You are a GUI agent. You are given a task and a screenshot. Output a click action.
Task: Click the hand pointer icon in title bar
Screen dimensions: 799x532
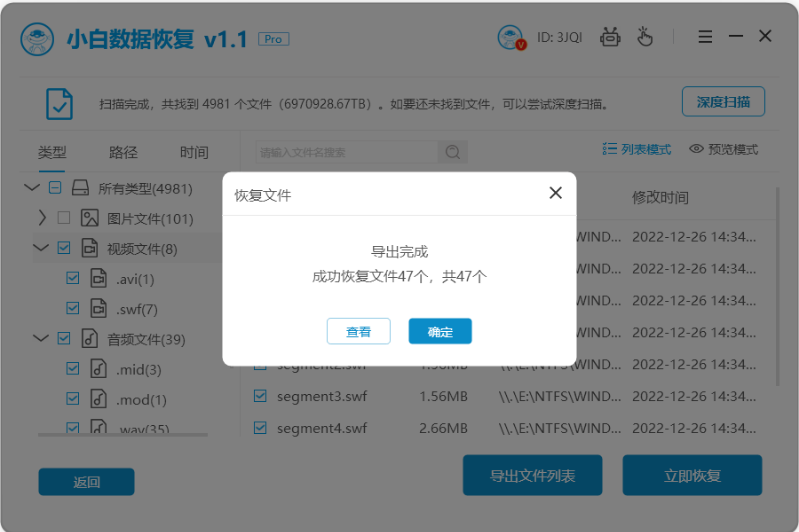(x=644, y=38)
